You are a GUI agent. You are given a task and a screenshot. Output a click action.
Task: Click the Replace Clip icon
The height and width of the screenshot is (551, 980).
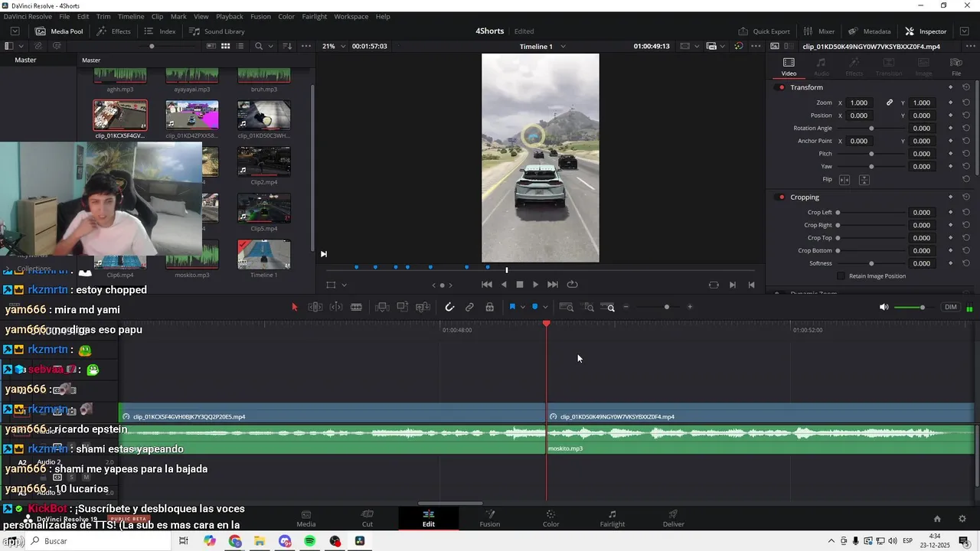423,307
